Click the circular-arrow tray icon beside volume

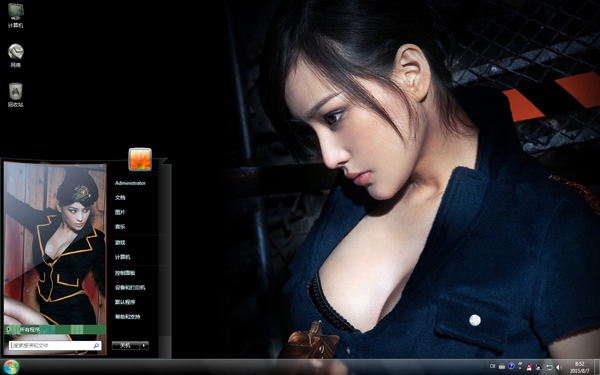[x=549, y=367]
